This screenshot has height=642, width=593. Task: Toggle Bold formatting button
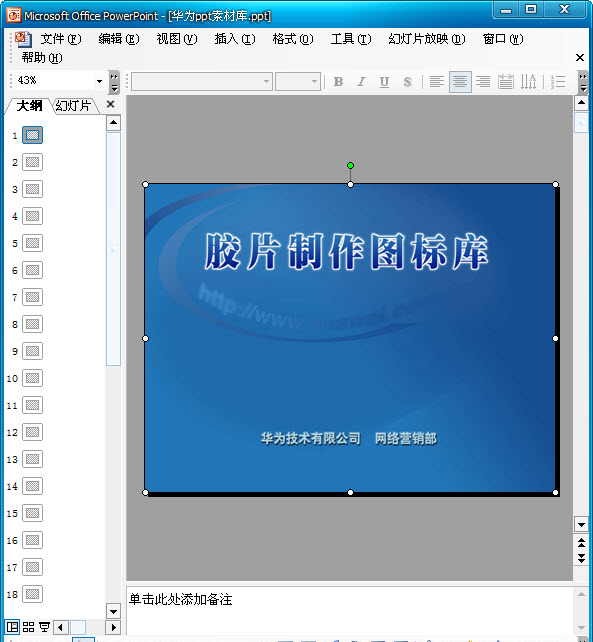338,81
